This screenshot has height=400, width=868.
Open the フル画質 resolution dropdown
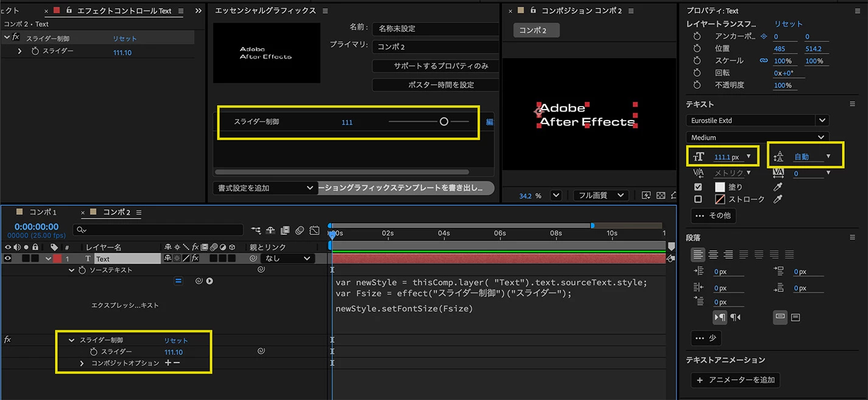click(601, 195)
